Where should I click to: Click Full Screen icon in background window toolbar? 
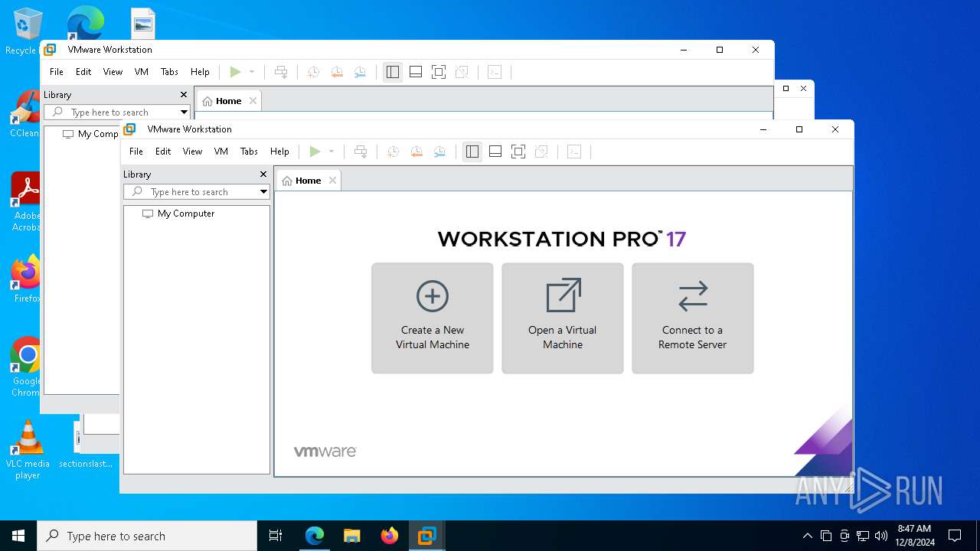(439, 72)
